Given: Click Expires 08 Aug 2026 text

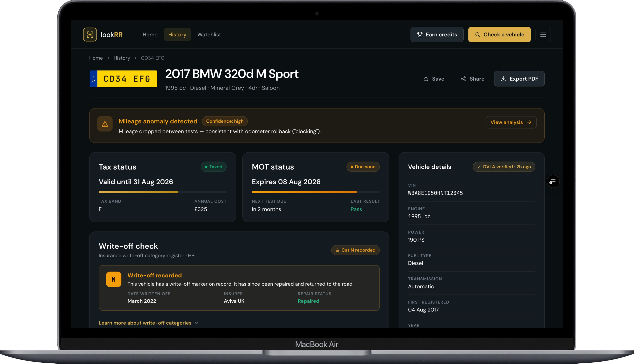Looking at the screenshot, I should click(286, 182).
